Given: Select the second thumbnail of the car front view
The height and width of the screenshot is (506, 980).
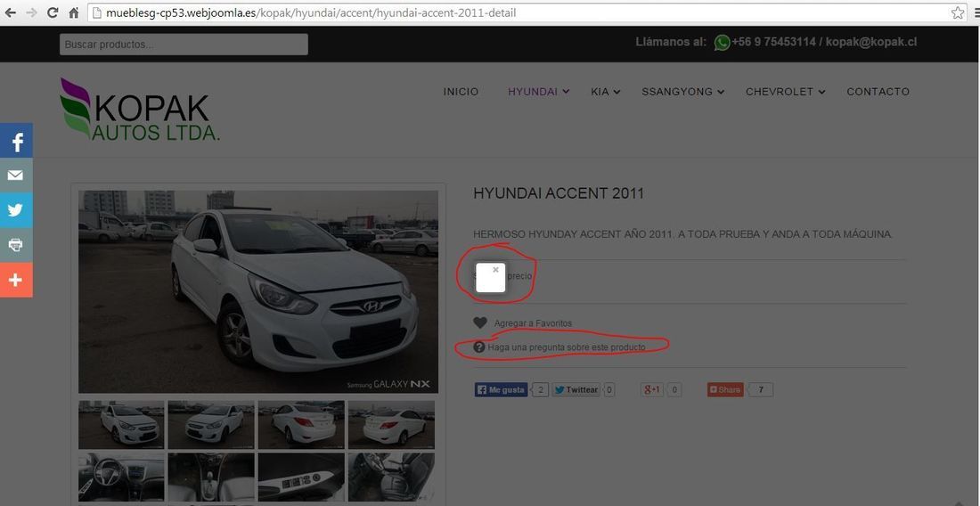Looking at the screenshot, I should [x=211, y=425].
